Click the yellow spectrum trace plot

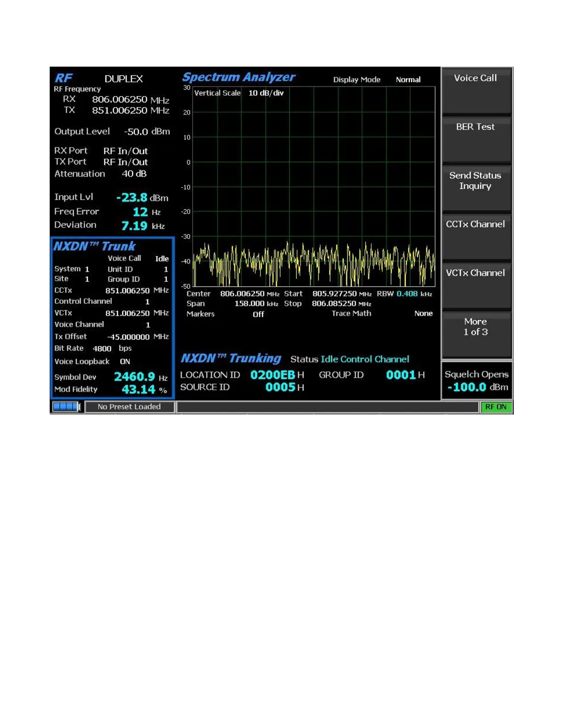pos(314,264)
